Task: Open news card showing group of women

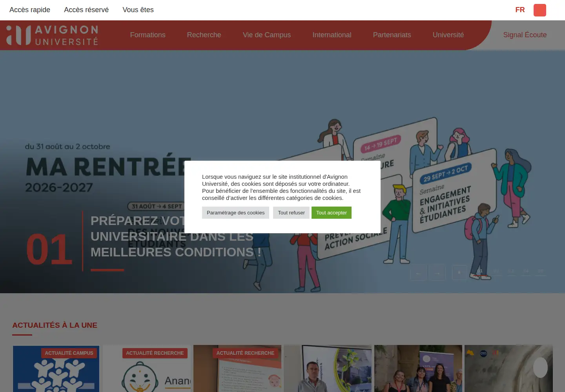Action: coord(418,368)
